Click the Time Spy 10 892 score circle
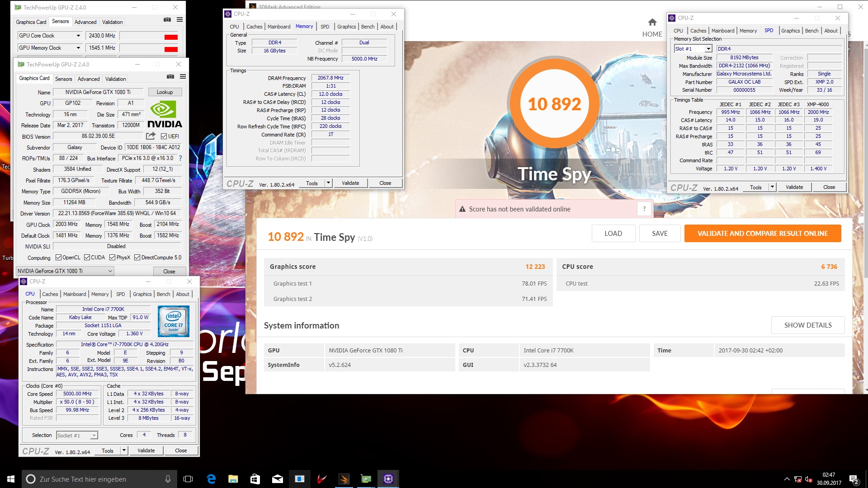868x488 pixels. point(554,104)
